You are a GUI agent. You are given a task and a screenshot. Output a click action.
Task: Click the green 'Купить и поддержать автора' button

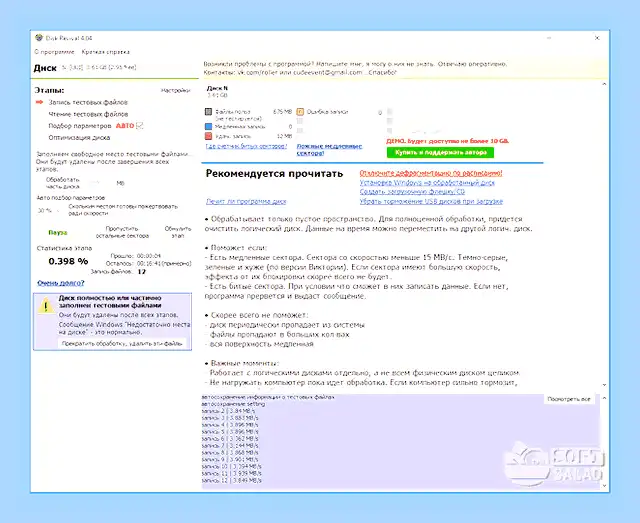click(440, 152)
